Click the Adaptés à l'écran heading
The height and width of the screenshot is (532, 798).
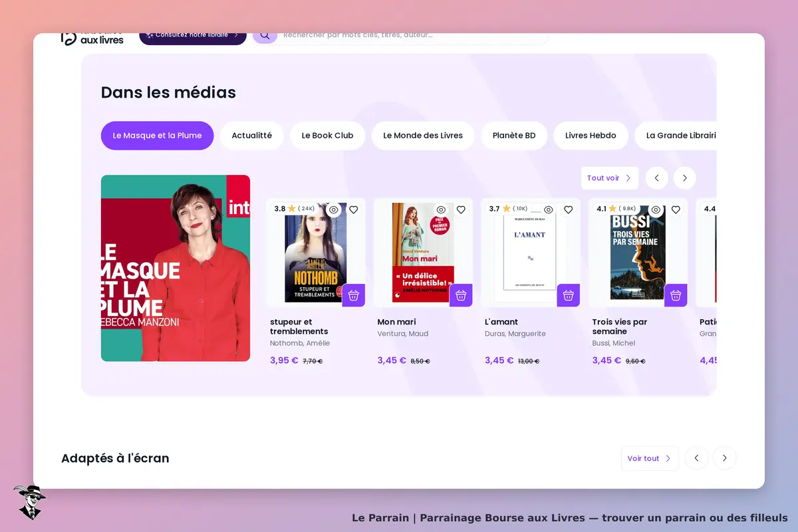[115, 458]
